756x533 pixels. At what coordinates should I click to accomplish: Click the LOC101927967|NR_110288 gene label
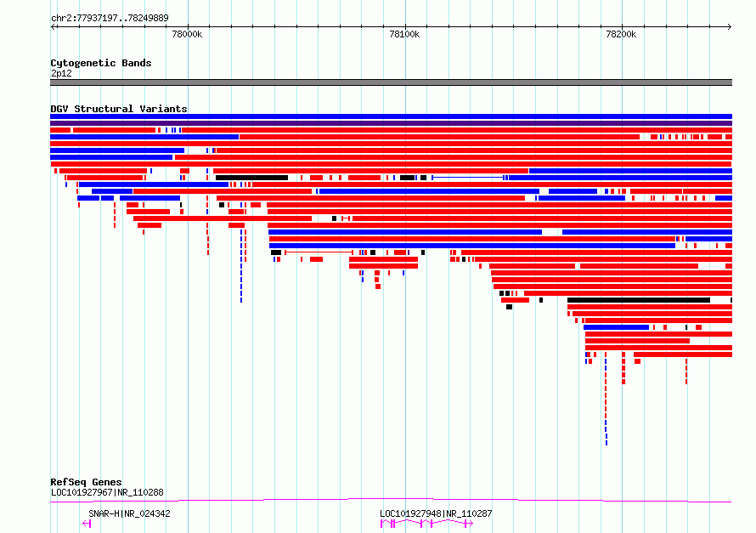pos(108,492)
